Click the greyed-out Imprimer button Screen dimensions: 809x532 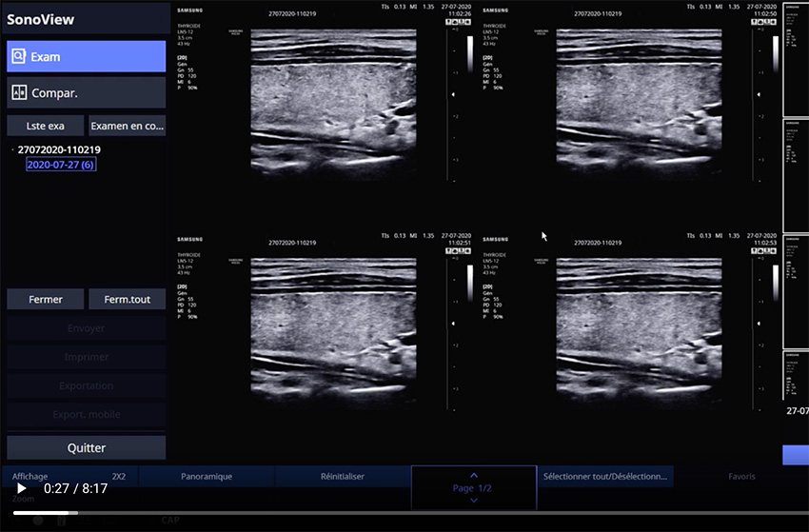pos(87,357)
